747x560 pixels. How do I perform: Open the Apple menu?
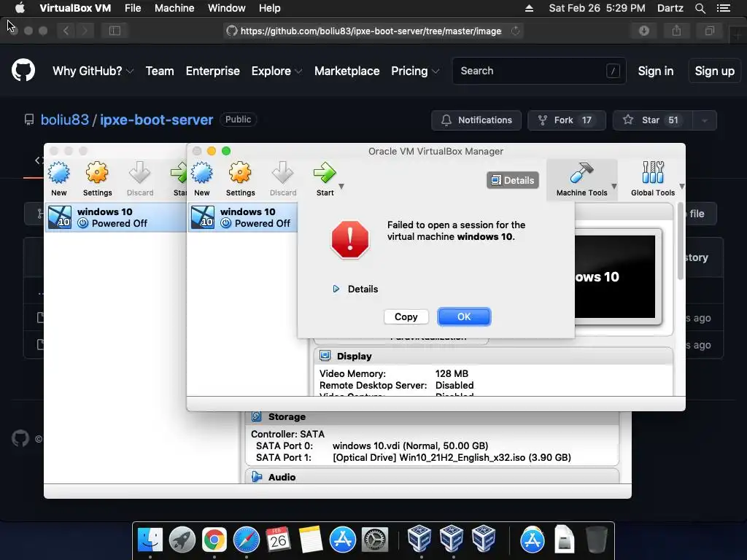point(20,7)
